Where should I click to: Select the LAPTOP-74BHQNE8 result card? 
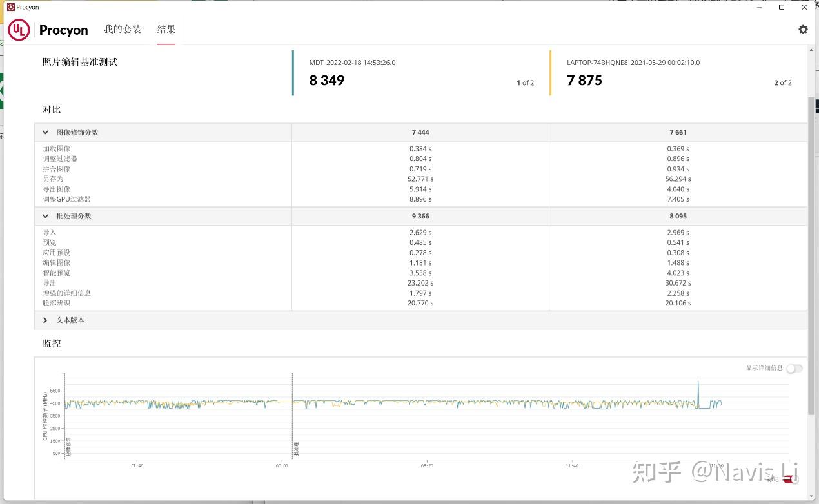tap(678, 73)
